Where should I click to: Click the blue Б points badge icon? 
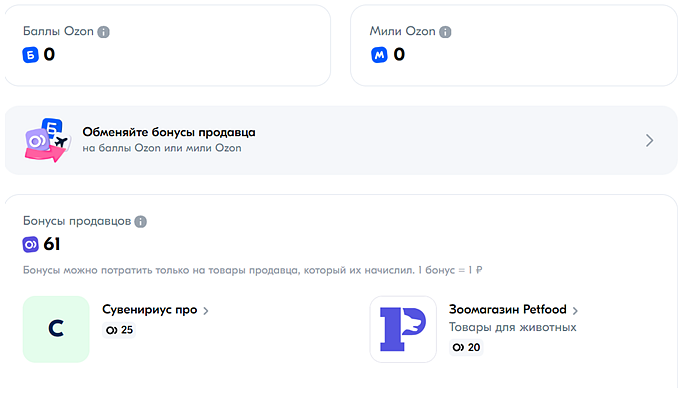(x=30, y=55)
